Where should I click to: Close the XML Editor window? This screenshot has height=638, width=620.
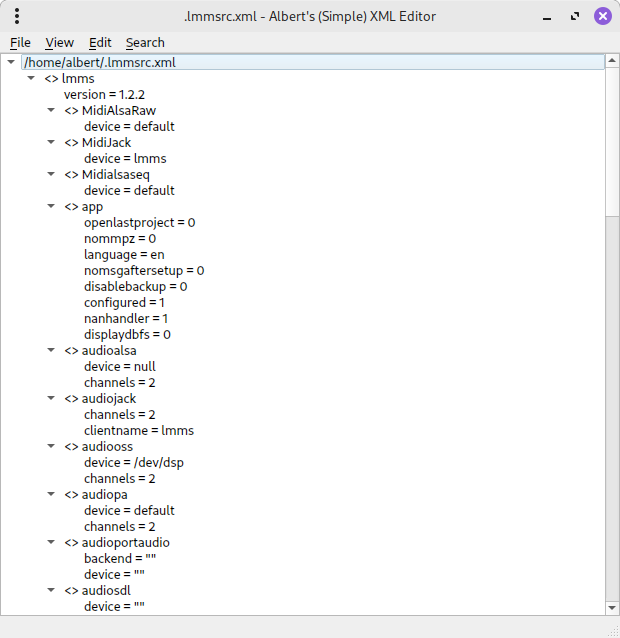603,17
